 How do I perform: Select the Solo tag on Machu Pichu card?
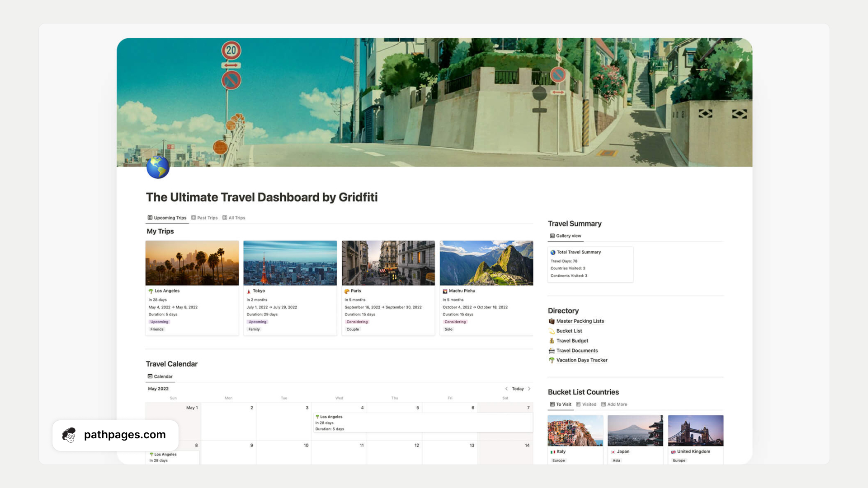pos(448,329)
